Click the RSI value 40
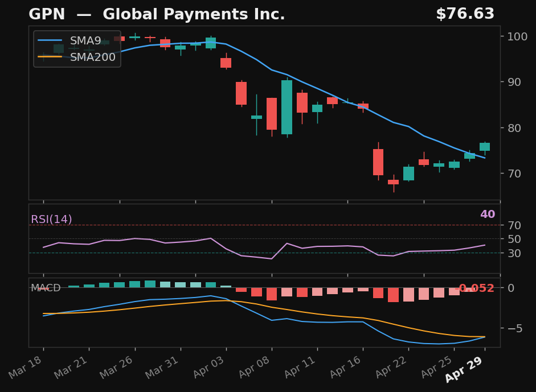Screen dimensions: 536x392 pyautogui.click(x=488, y=214)
